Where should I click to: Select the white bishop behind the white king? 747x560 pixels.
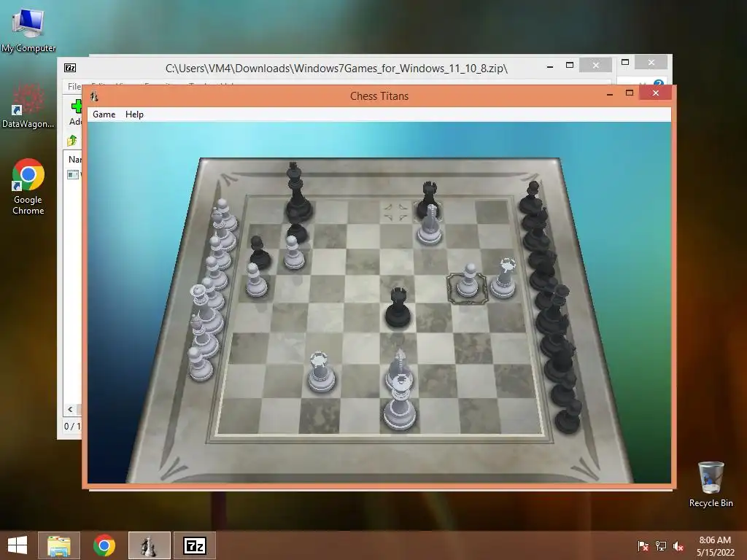pos(398,365)
